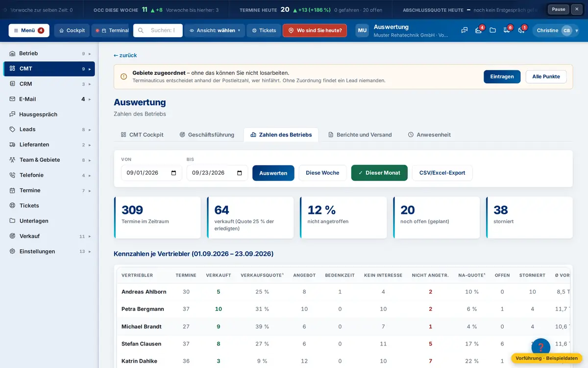Expand the Verkauf sidebar submenu
This screenshot has width=588, height=368.
(49, 236)
